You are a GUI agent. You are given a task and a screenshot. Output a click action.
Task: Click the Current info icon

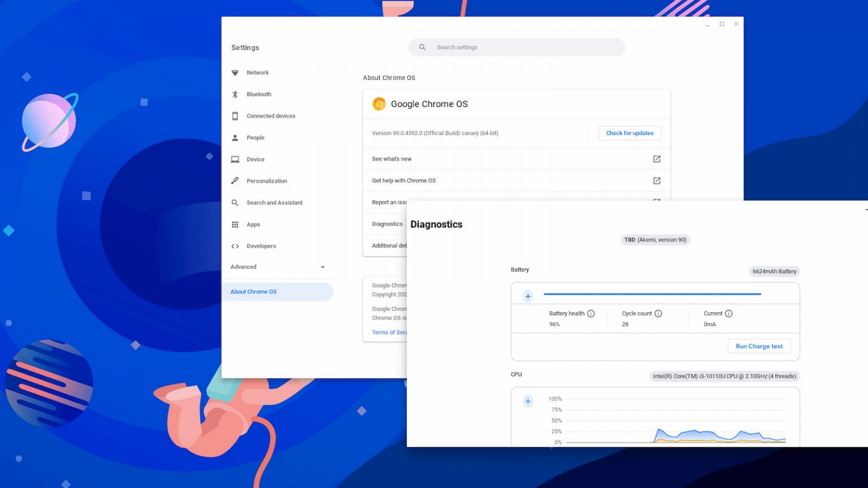[729, 313]
